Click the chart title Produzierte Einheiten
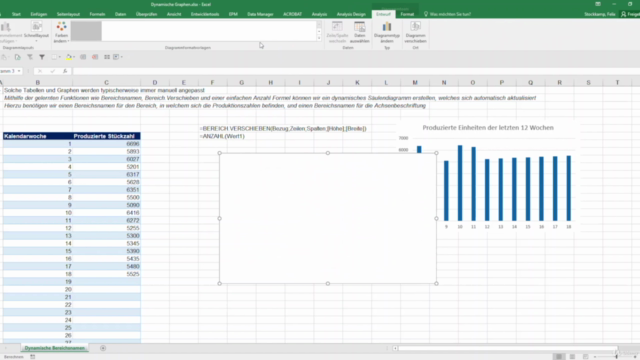 (x=488, y=128)
